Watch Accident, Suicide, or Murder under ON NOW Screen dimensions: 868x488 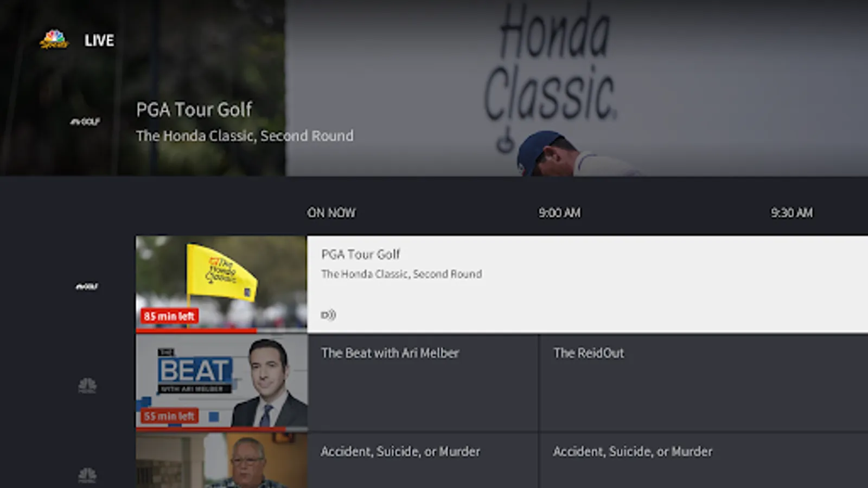[423, 461]
